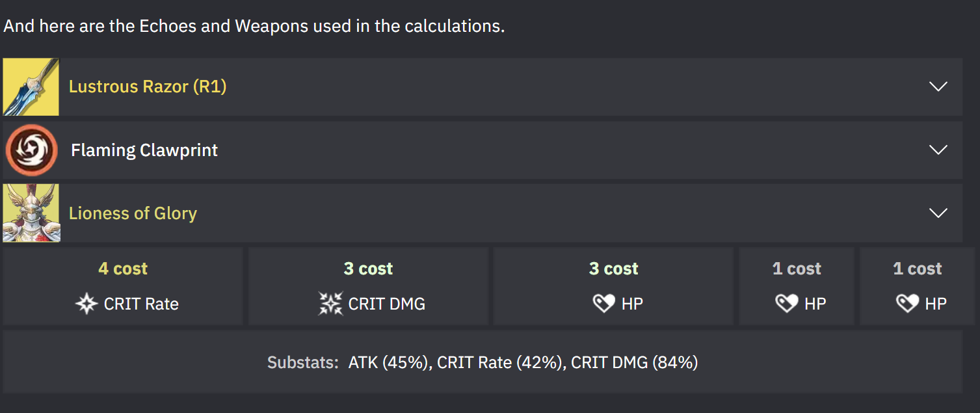Click the CRIT DMG burst icon

[330, 304]
